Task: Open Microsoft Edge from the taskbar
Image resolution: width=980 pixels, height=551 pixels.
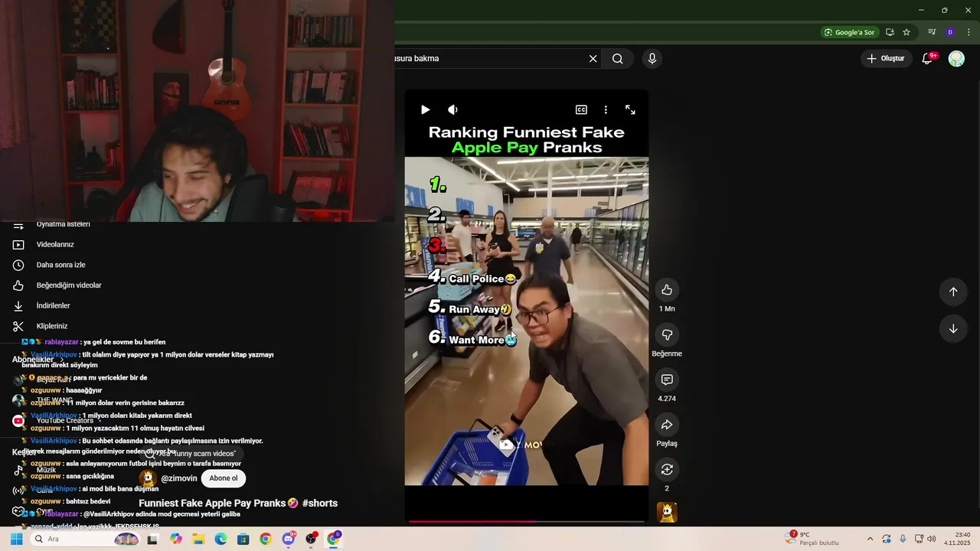Action: coord(220,539)
